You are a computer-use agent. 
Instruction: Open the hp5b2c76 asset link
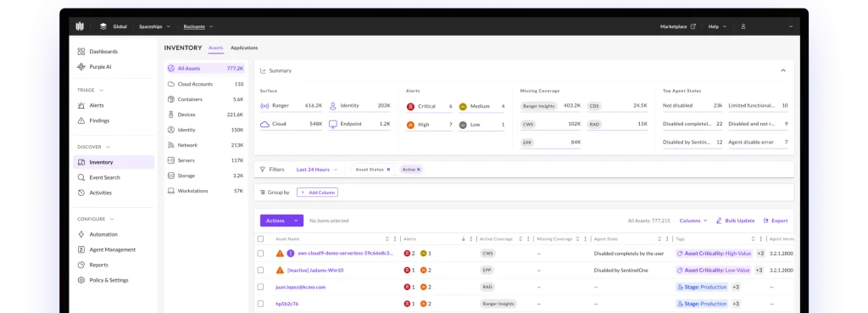point(287,304)
